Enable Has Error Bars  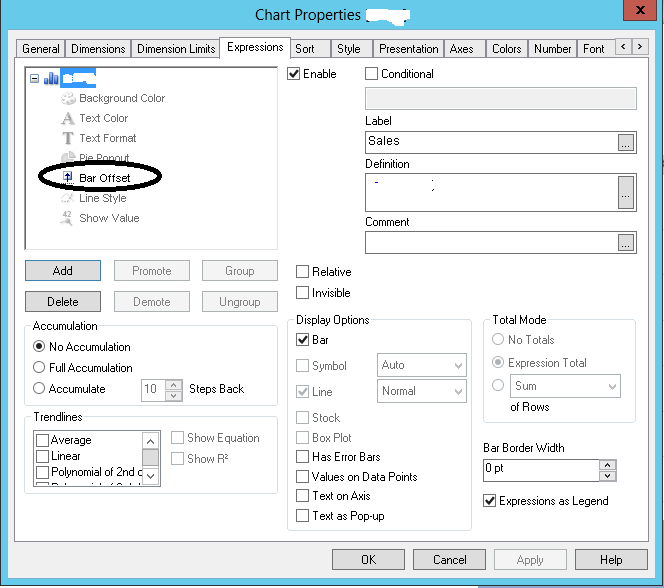(302, 457)
